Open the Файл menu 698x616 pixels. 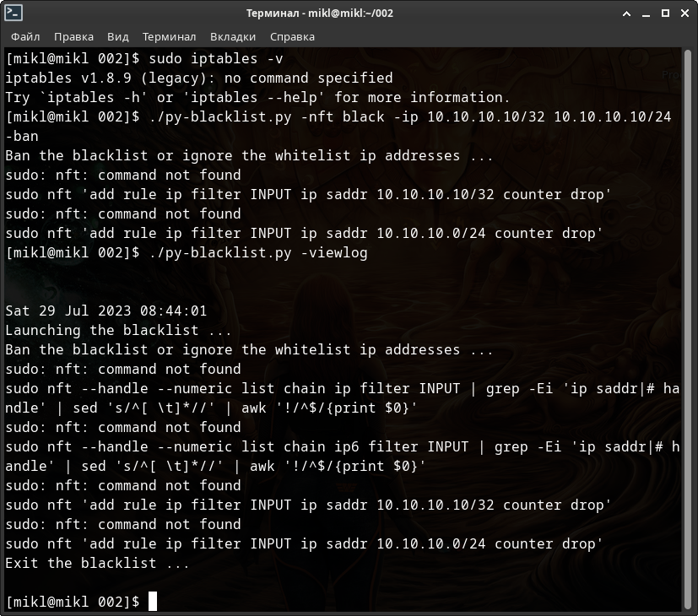point(25,36)
